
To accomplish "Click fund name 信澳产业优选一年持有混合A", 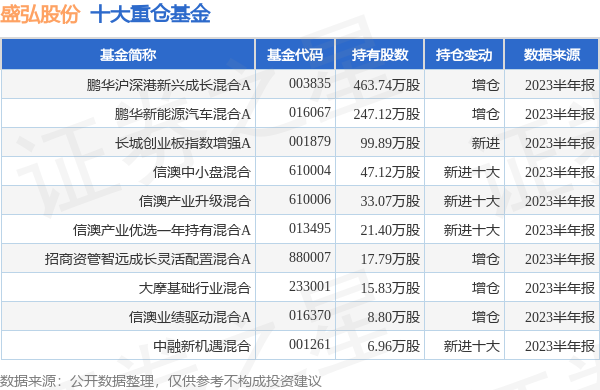I will point(161,230).
